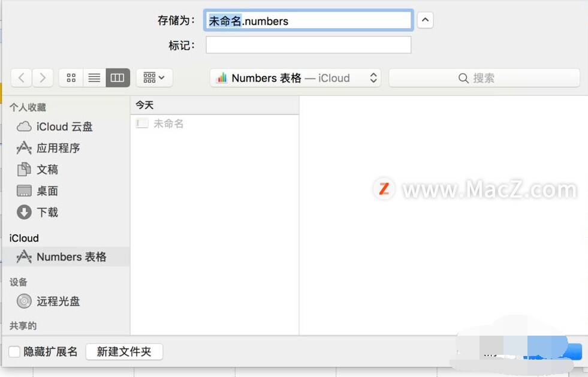The image size is (588, 377).
Task: Click the 设备 sidebar heading
Action: click(x=19, y=282)
